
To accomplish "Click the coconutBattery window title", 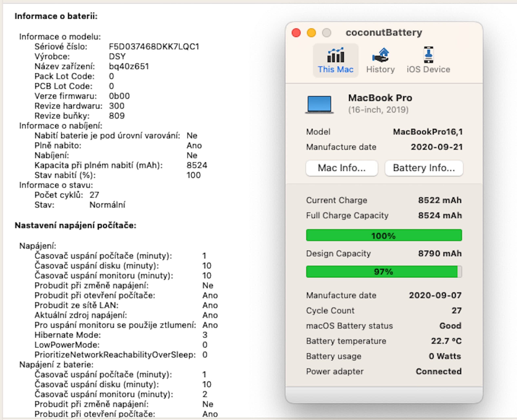I will pyautogui.click(x=384, y=32).
